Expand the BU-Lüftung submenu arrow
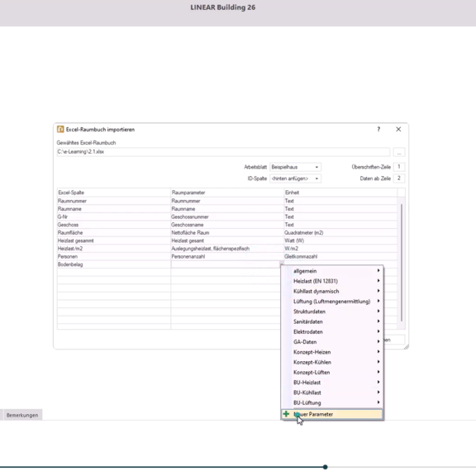Image resolution: width=476 pixels, height=476 pixels. point(378,402)
